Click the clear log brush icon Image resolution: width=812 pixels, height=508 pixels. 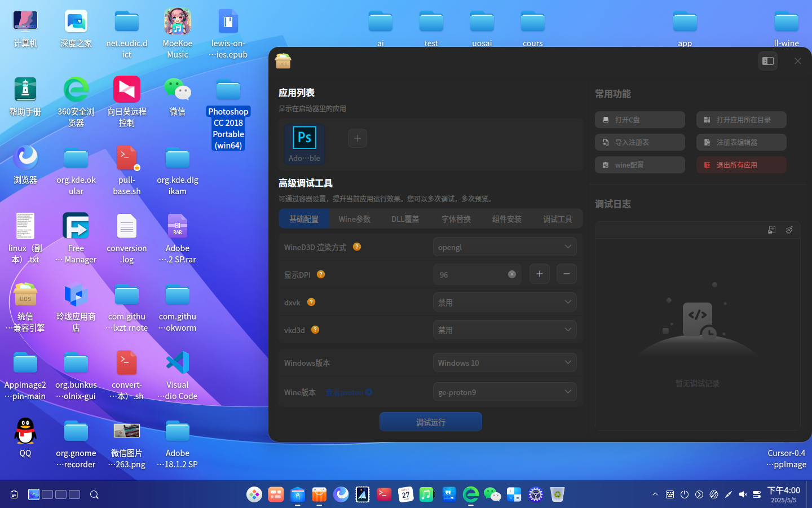click(789, 230)
